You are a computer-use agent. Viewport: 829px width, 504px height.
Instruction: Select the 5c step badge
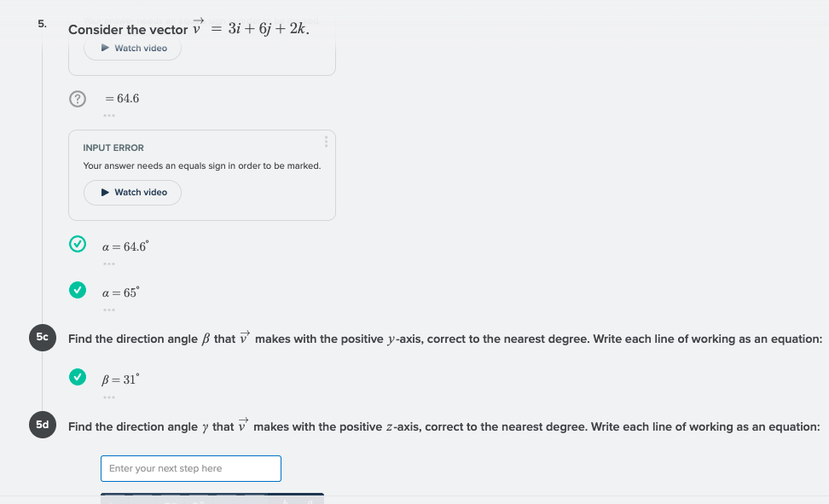click(x=43, y=338)
